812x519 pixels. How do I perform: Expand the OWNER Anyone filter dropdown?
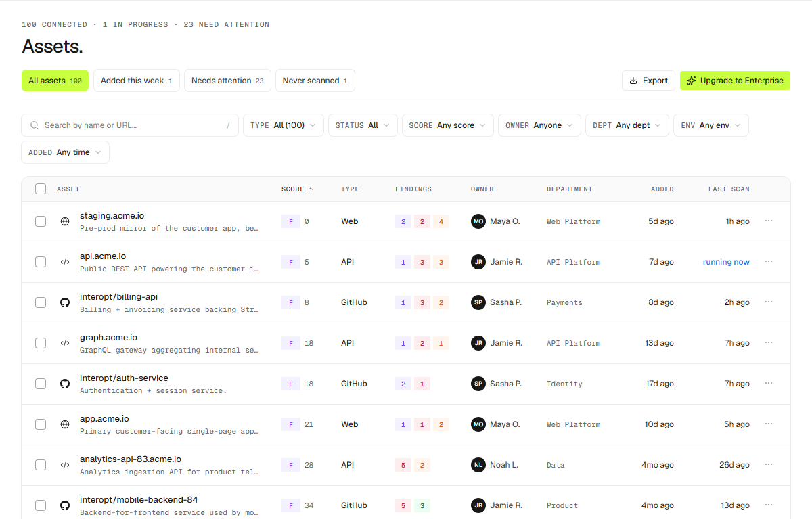pyautogui.click(x=539, y=125)
